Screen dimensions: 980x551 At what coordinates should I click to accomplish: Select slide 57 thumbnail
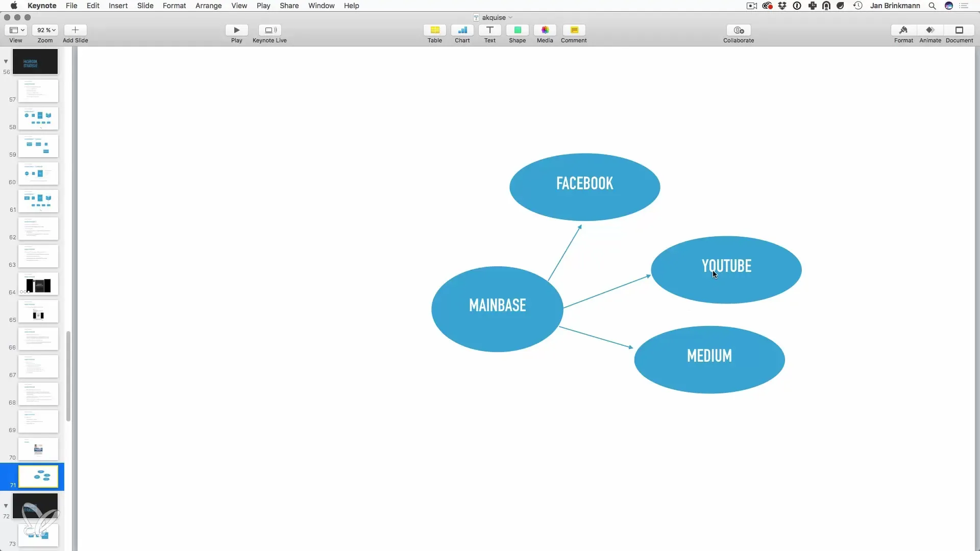coord(38,91)
